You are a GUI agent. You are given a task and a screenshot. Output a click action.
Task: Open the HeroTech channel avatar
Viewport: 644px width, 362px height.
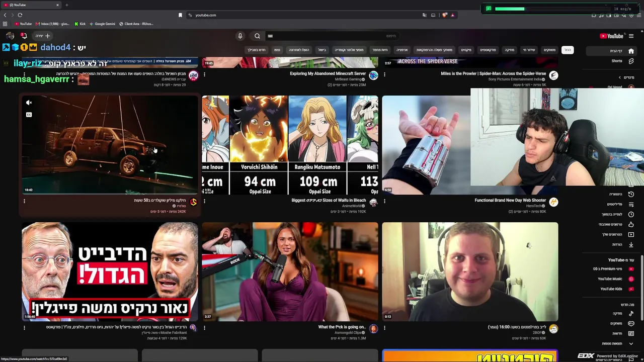click(x=553, y=202)
